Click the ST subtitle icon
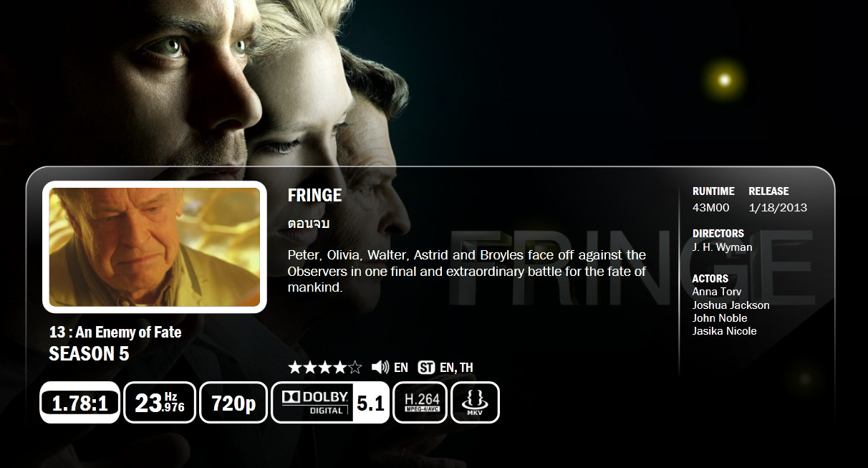The image size is (868, 468). (x=427, y=368)
